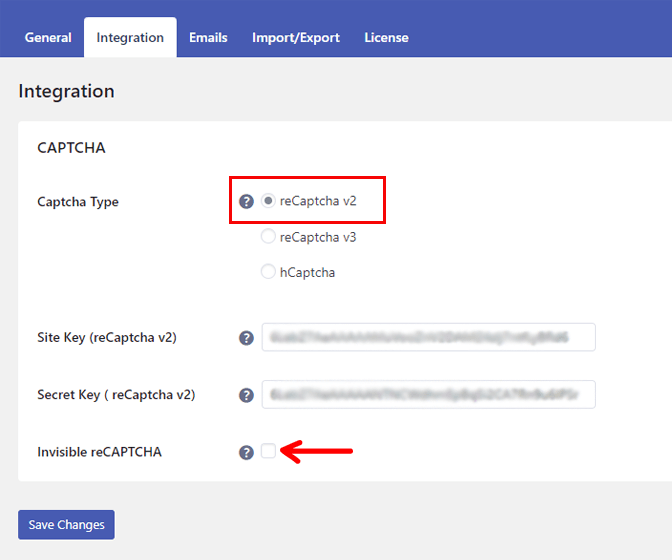Select the reCaptcha v2 radio option
Image resolution: width=672 pixels, height=560 pixels.
point(268,201)
